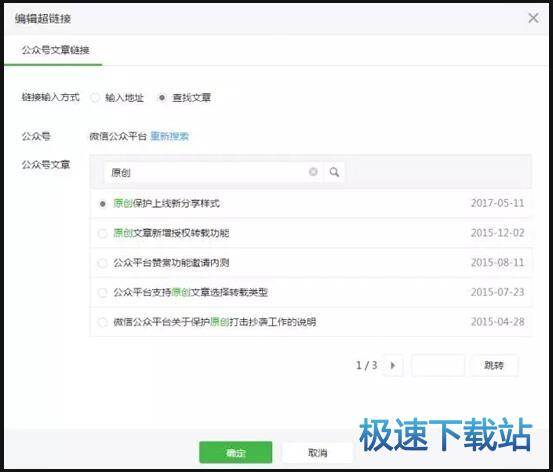The height and width of the screenshot is (472, 553).
Task: Click article title 原创文章新增授权转载功能
Action: coord(171,233)
